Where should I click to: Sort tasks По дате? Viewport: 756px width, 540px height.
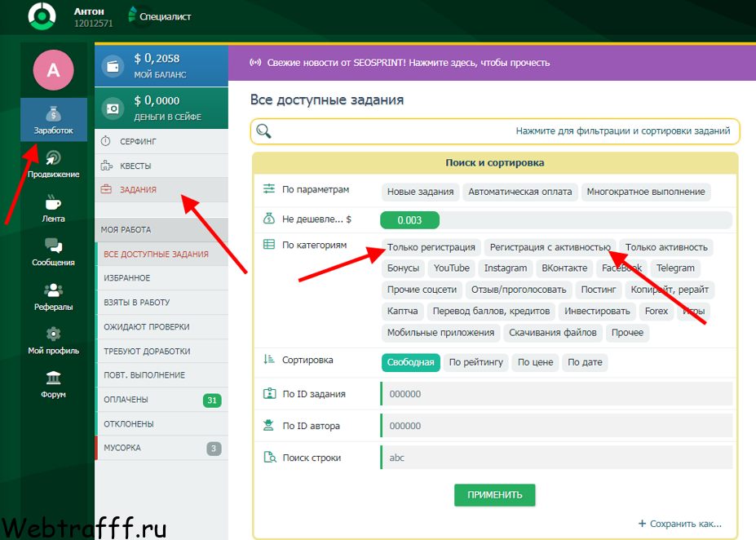[585, 362]
